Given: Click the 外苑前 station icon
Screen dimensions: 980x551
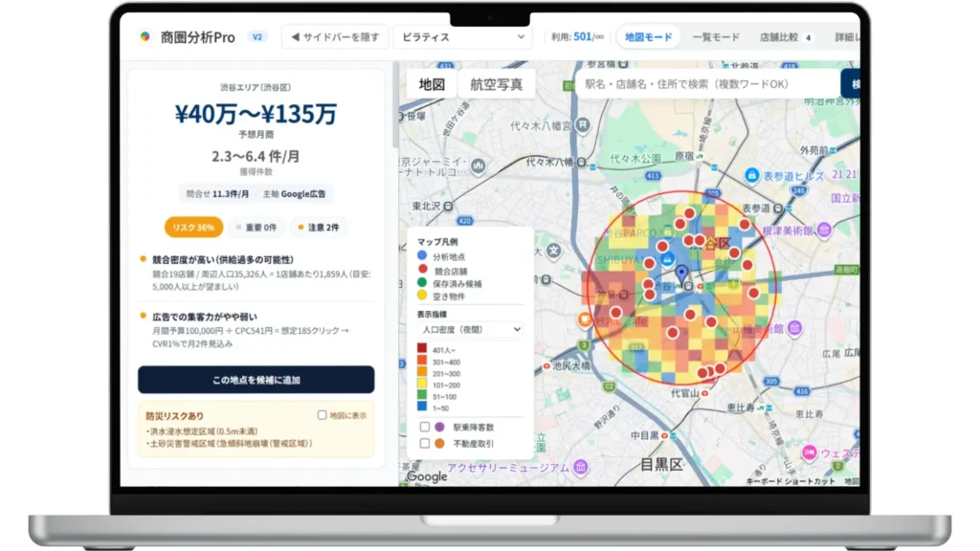Looking at the screenshot, I should point(833,150).
